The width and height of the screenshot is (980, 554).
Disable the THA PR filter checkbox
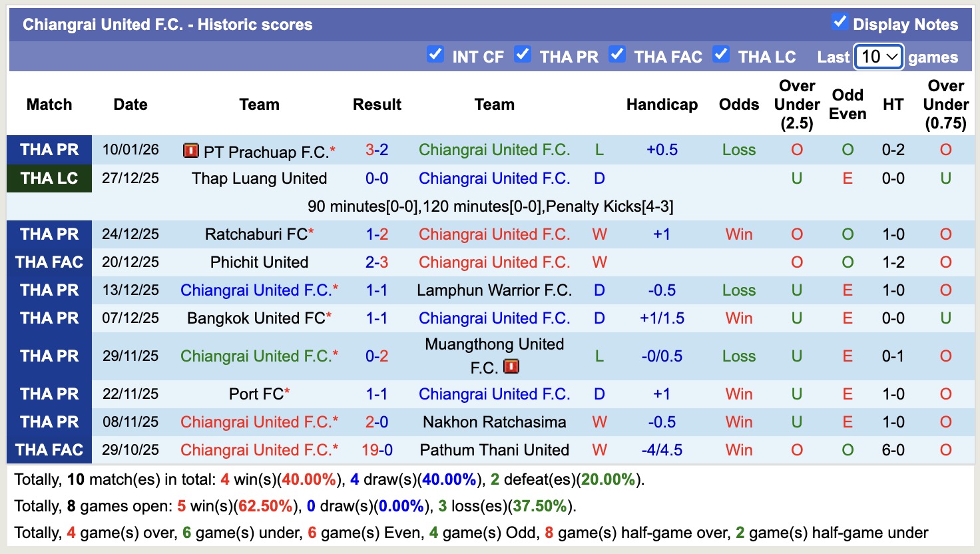[x=523, y=55]
